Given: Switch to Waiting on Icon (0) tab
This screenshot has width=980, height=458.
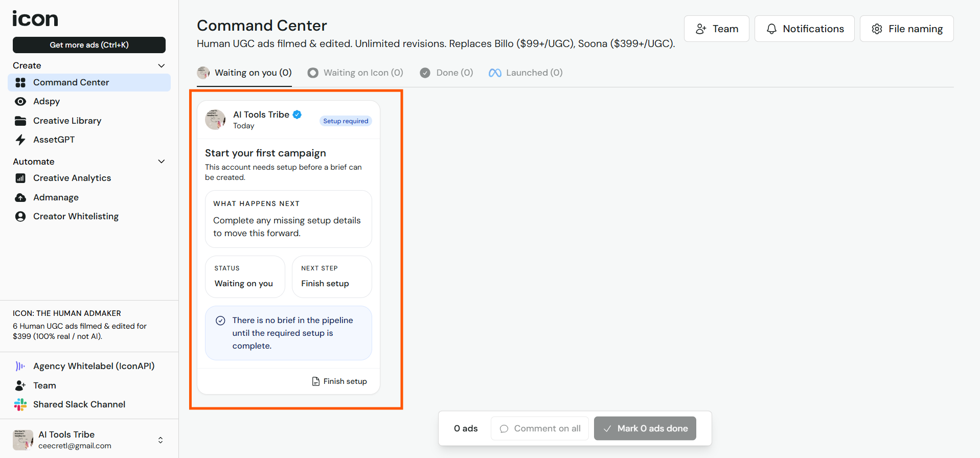Looking at the screenshot, I should [x=355, y=73].
